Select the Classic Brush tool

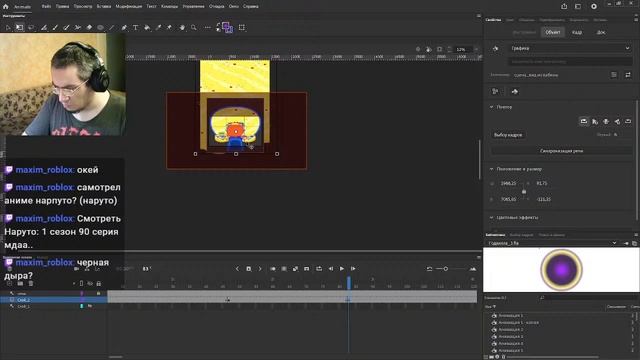click(x=55, y=28)
